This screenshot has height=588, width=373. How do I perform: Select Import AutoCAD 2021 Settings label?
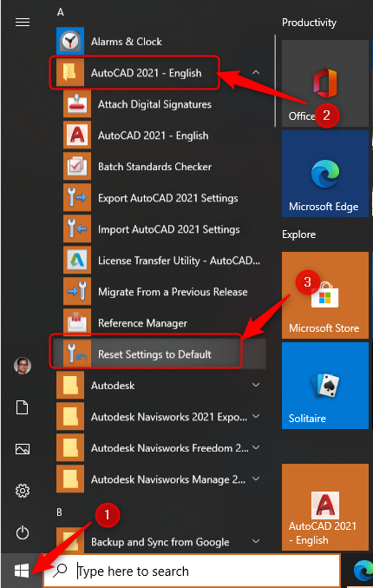coord(168,229)
